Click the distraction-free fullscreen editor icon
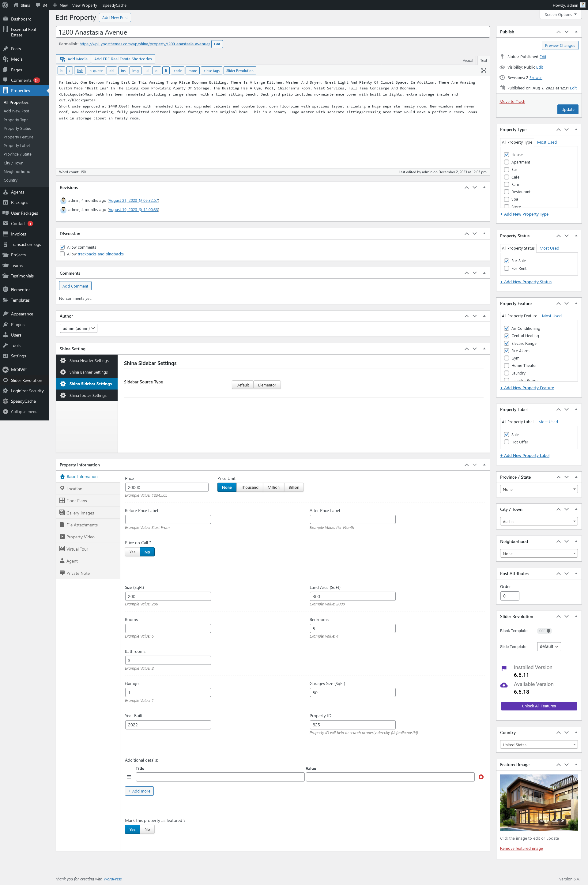588x885 pixels. 484,70
